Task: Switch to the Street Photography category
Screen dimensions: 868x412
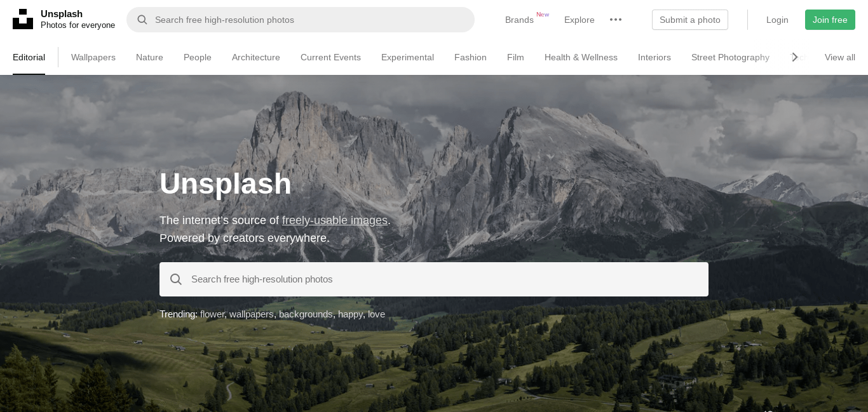Action: point(730,57)
